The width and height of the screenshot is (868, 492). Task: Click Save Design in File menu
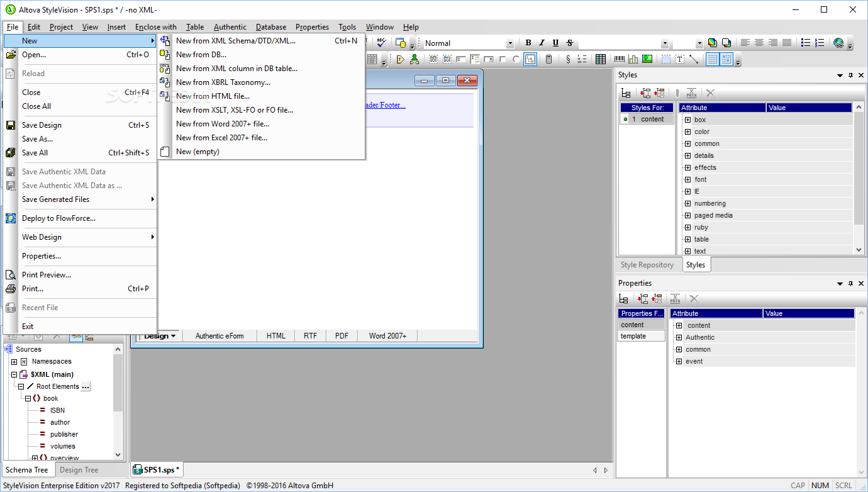pos(80,125)
